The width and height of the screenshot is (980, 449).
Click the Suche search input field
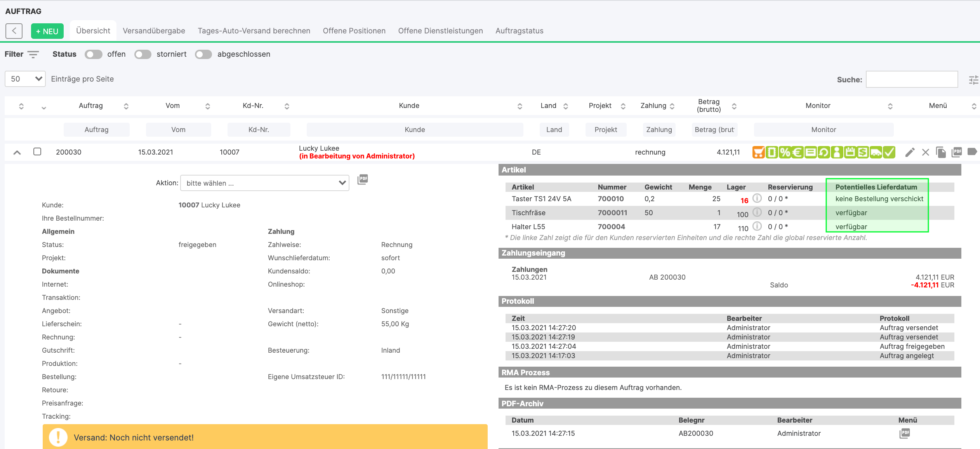tap(912, 79)
